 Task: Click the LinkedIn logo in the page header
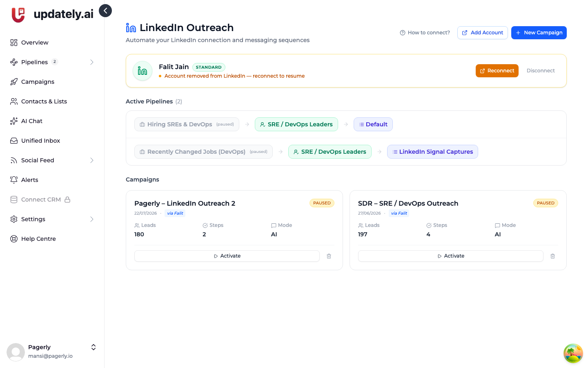pos(131,27)
